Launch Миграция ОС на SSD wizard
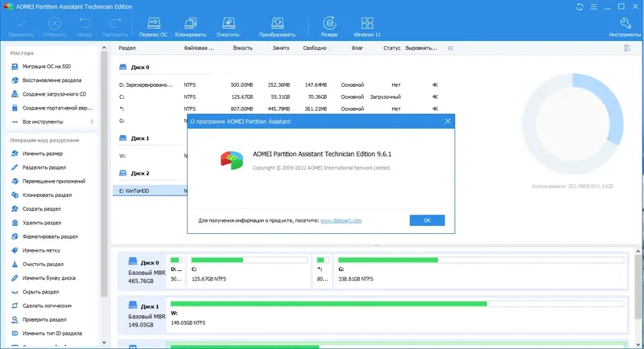Screen dimensions: 644x349 click(x=47, y=67)
